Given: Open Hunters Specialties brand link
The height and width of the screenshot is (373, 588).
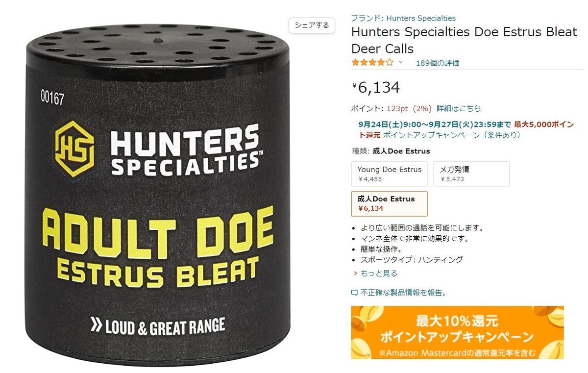Looking at the screenshot, I should click(x=421, y=18).
